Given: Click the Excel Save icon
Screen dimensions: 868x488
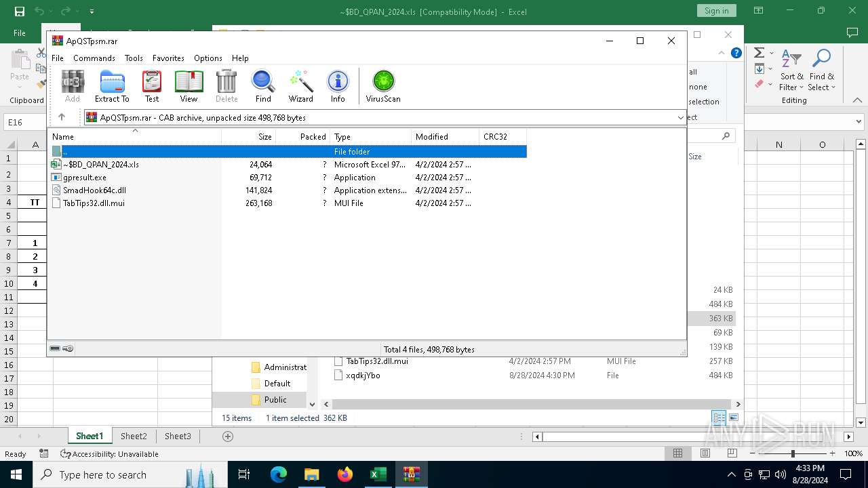Looking at the screenshot, I should pos(20,11).
